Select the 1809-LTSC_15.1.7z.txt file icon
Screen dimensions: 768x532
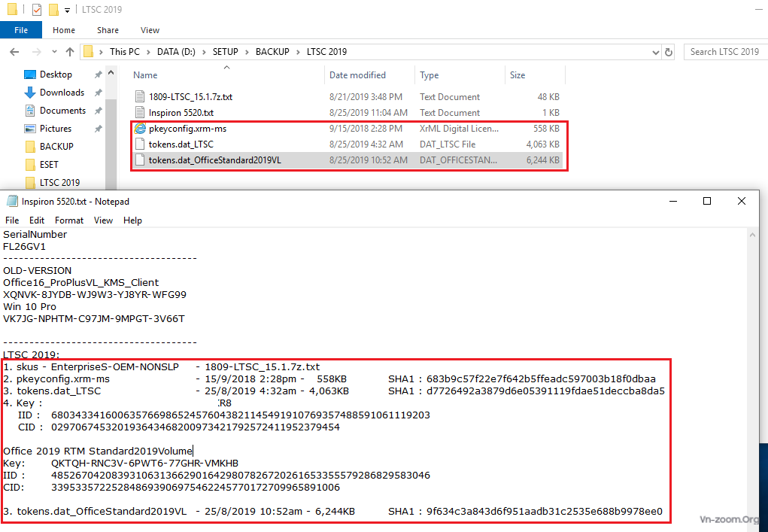pyautogui.click(x=140, y=97)
